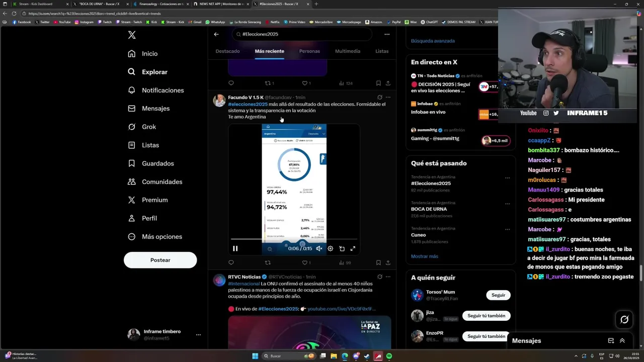Open Más opciones menu in sidebar
The image size is (644, 362).
coord(154,237)
